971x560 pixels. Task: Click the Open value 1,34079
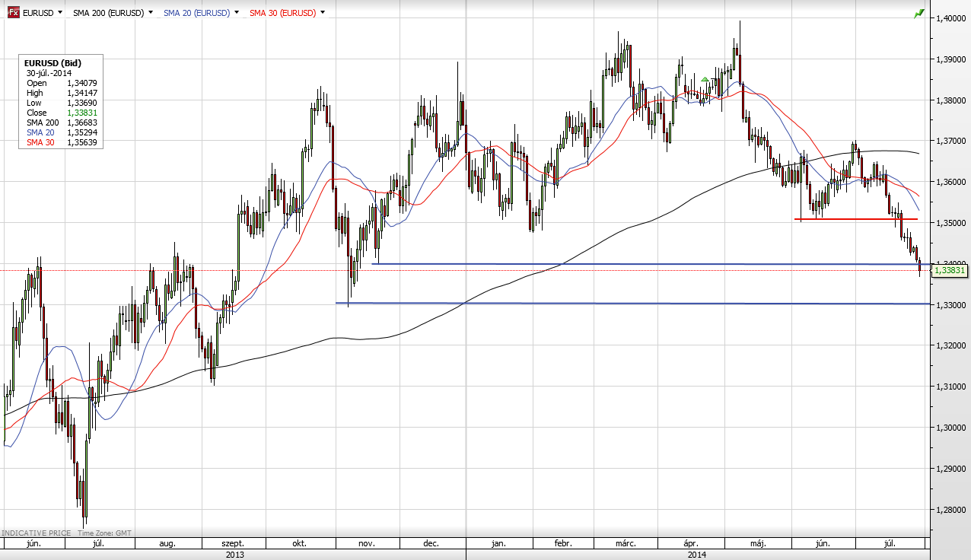click(82, 83)
